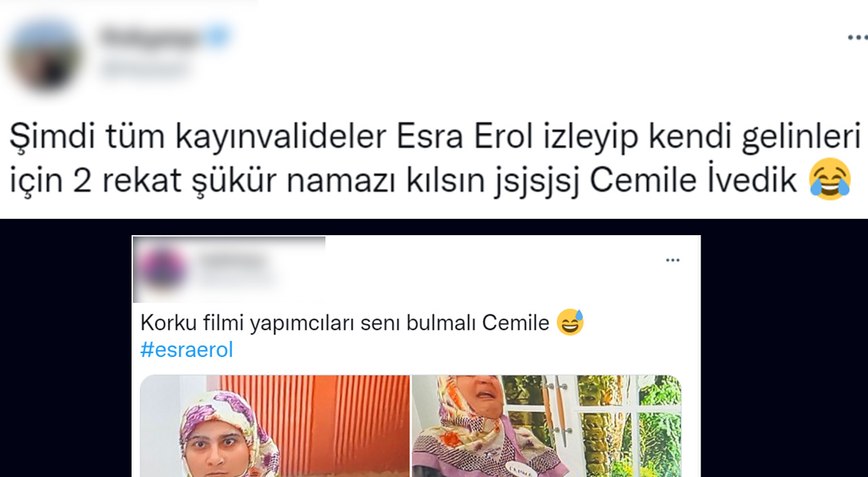Click the tears-of-joy emoji after Cemile İvedik
The image size is (868, 477).
click(831, 179)
